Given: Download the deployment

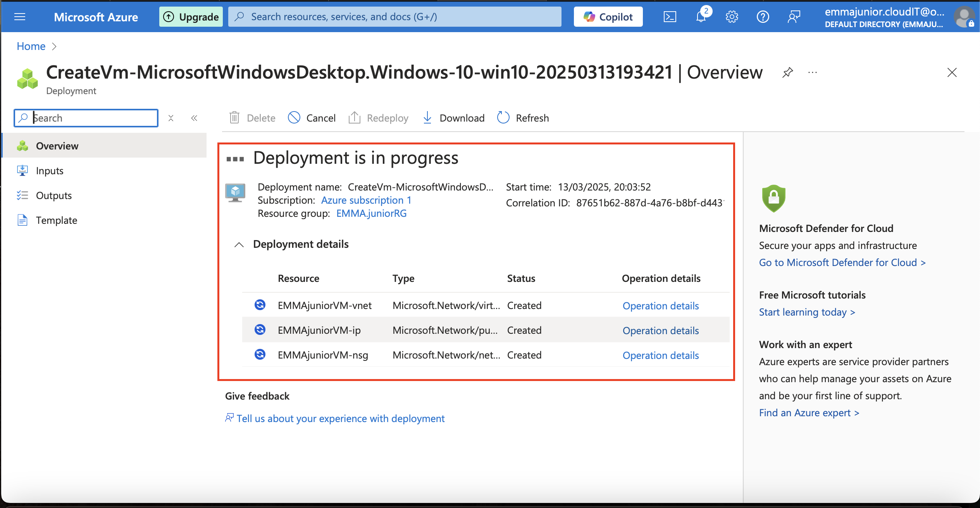Looking at the screenshot, I should [x=453, y=118].
